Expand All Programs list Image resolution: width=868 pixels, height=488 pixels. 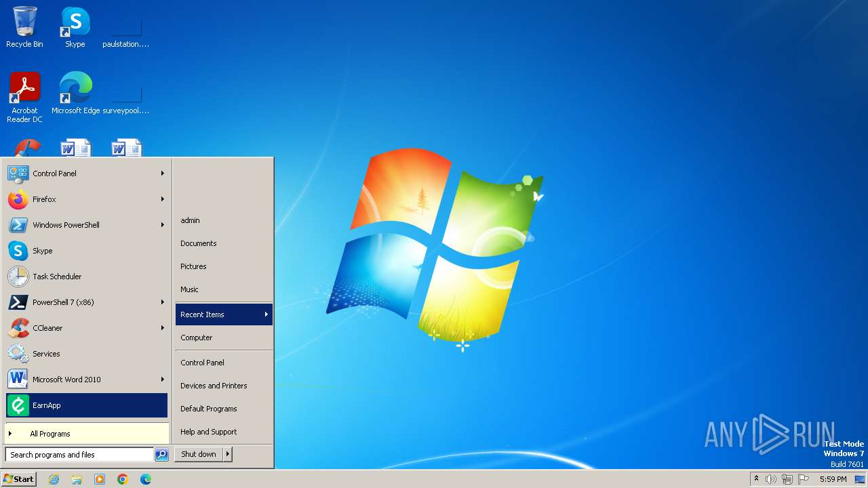point(86,434)
